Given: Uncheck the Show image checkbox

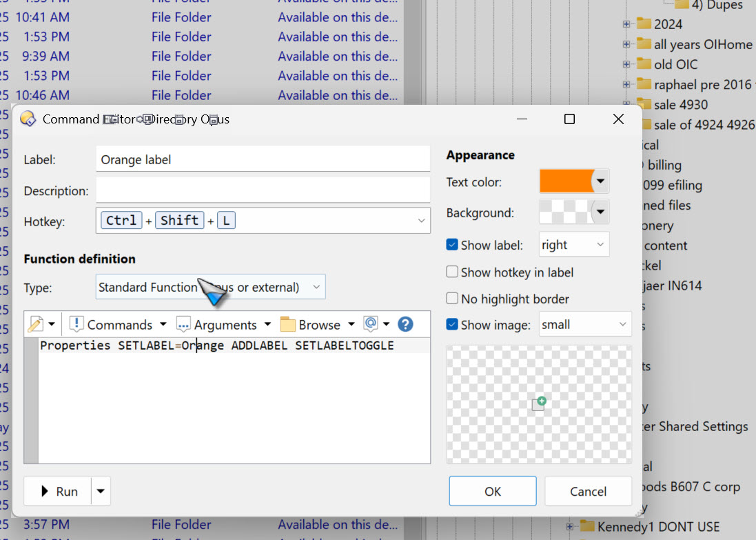Looking at the screenshot, I should click(x=452, y=324).
